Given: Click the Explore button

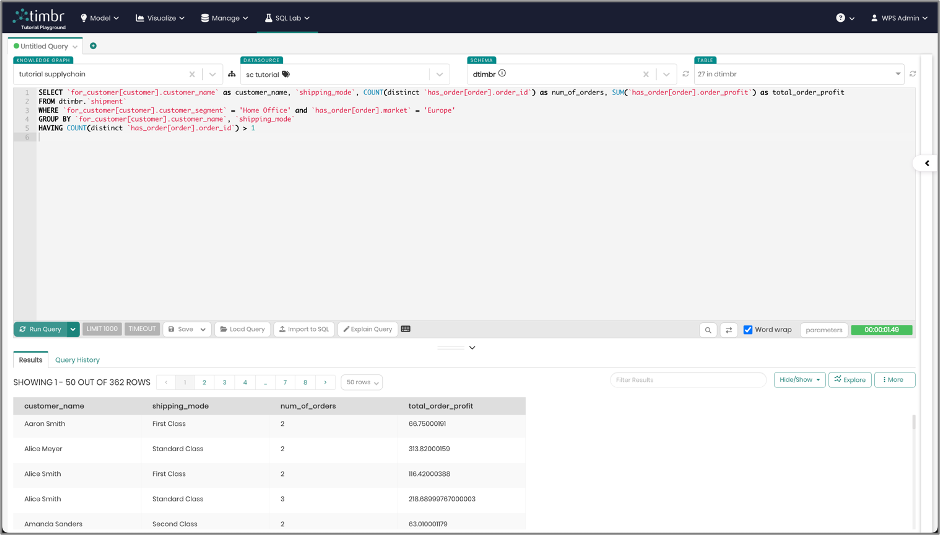Looking at the screenshot, I should tap(849, 380).
